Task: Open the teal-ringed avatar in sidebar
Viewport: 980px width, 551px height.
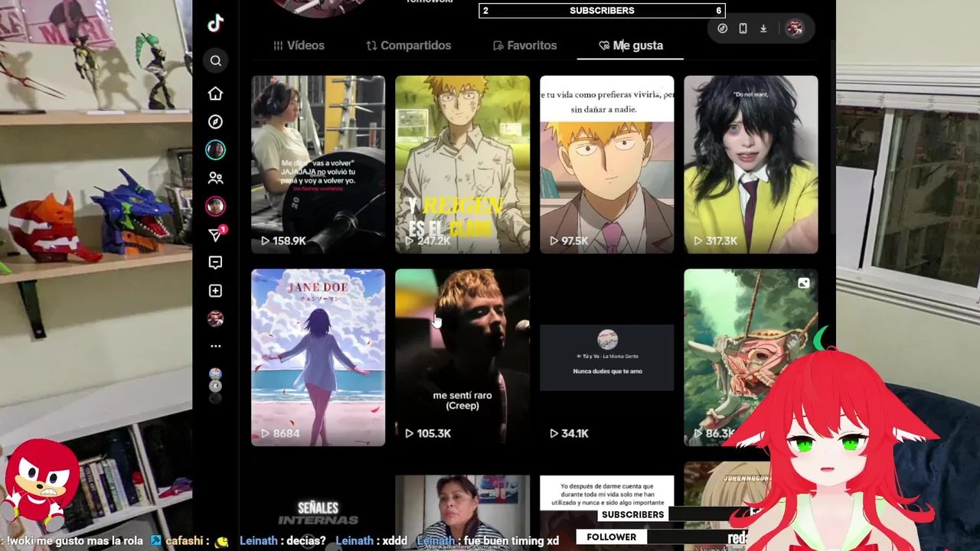Action: (215, 150)
